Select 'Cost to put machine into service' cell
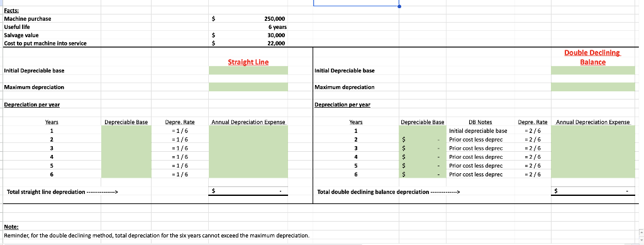The width and height of the screenshot is (644, 245). [45, 43]
